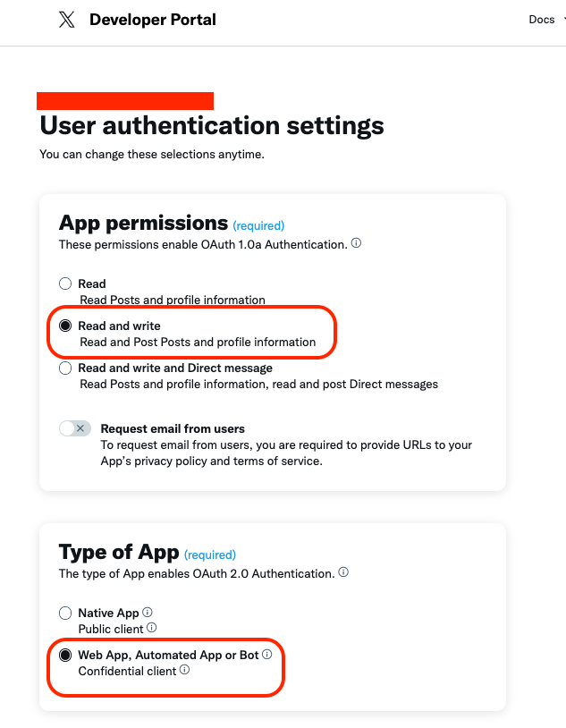Viewport: 566px width, 728px height.
Task: Open info icon beside OAuth 1.0a Authentication
Action: 356,243
